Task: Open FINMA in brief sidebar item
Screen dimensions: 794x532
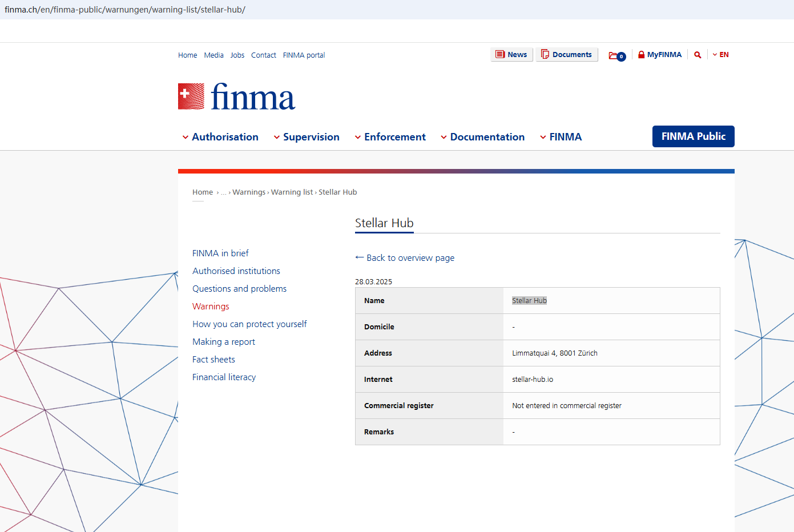Action: [x=220, y=253]
